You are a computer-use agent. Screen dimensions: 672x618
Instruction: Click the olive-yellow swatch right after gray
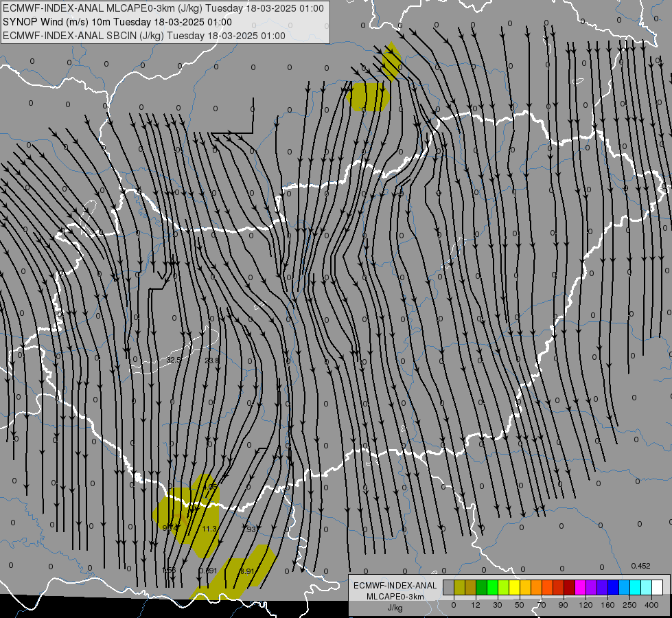click(x=459, y=587)
